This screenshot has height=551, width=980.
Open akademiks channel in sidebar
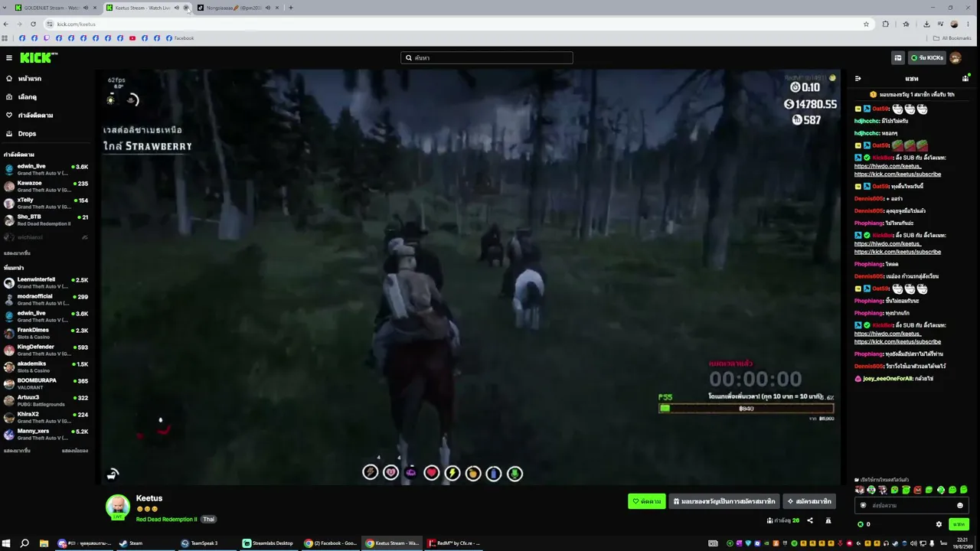point(46,367)
